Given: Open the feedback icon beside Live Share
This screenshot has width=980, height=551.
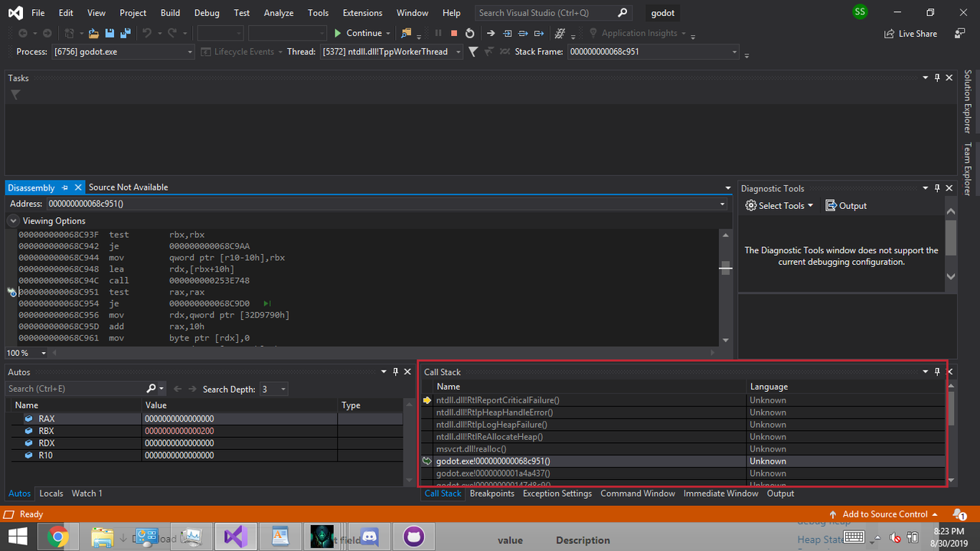Looking at the screenshot, I should click(x=959, y=34).
